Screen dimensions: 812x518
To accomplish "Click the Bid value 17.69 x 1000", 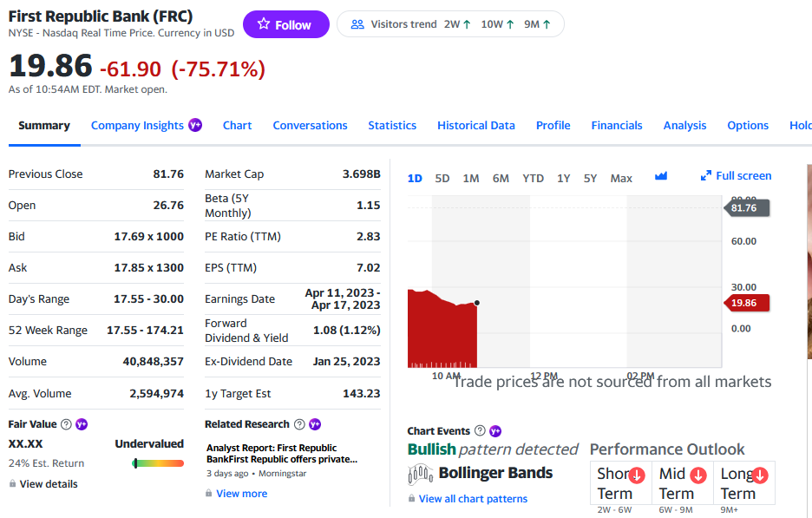I will 149,237.
